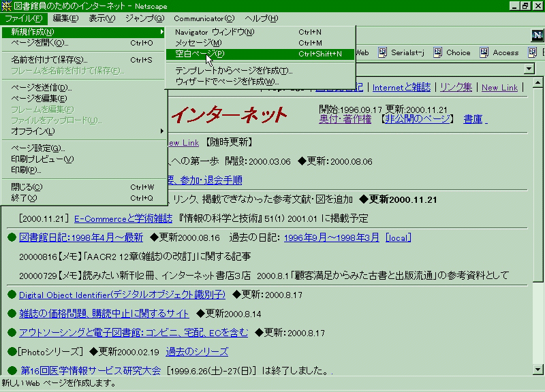Open the ヘルプ(H) menu
The image size is (545, 392).
[x=262, y=18]
